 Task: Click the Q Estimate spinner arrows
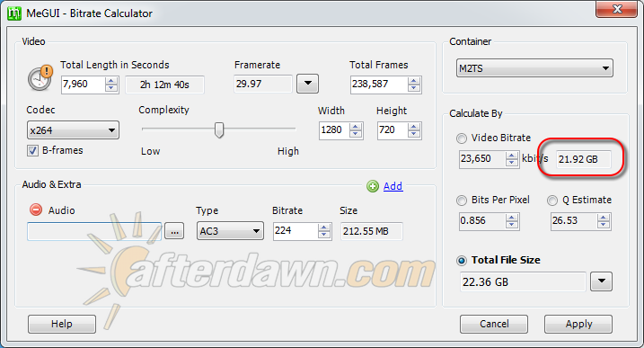(x=604, y=221)
